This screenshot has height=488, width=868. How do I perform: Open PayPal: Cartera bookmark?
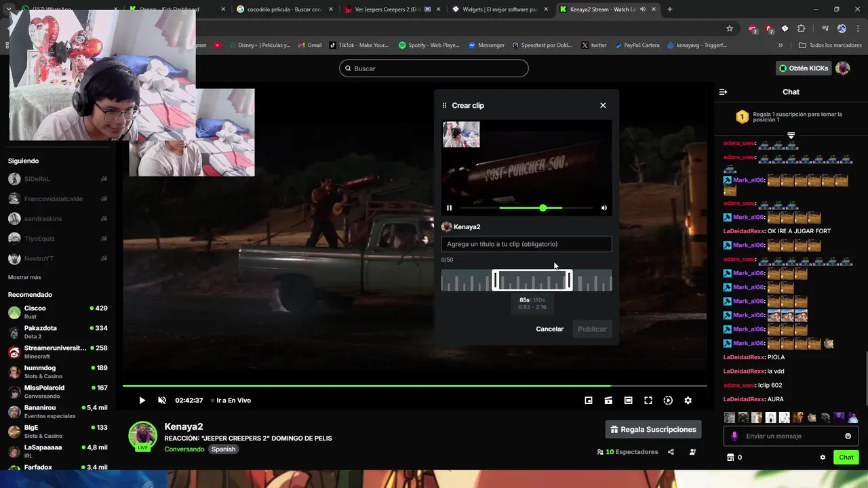point(637,45)
